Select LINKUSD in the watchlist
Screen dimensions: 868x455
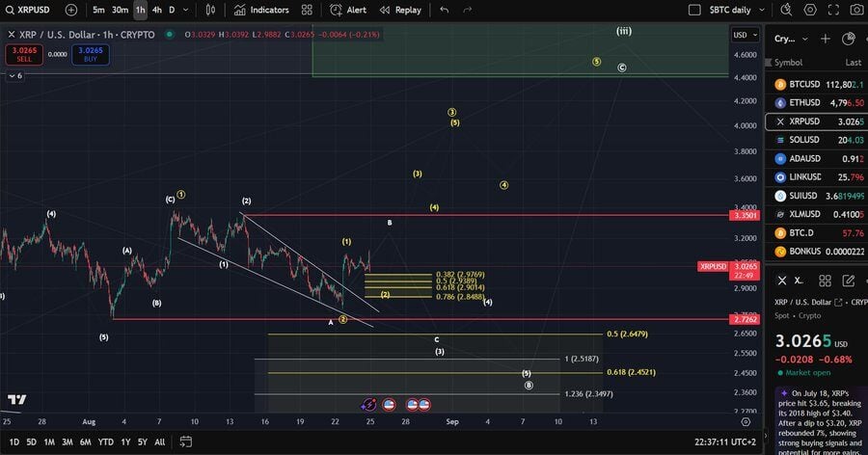[817, 177]
